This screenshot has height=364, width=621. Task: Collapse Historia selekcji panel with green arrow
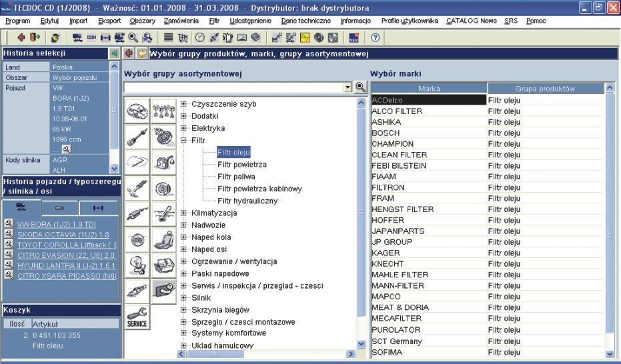click(114, 53)
